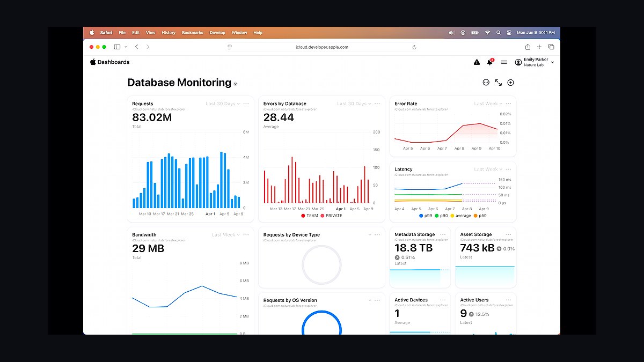Click the expand to fullscreen arrows icon
The height and width of the screenshot is (362, 644).
click(x=498, y=83)
